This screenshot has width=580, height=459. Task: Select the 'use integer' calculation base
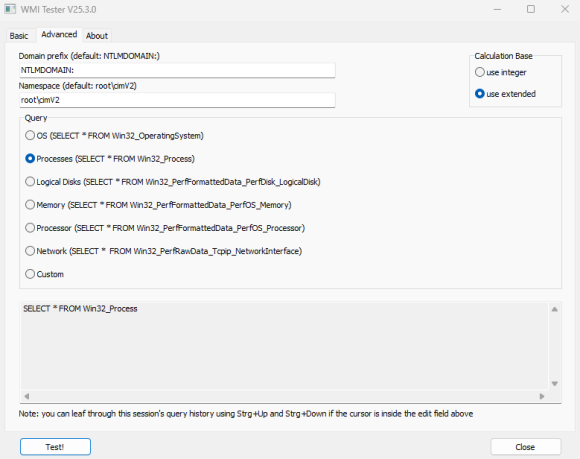[500, 72]
